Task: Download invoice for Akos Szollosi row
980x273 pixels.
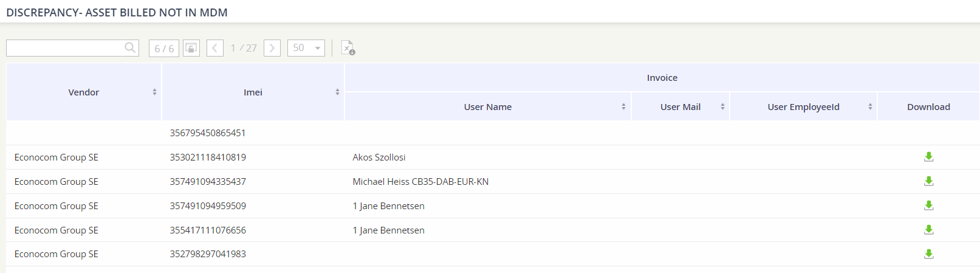Action: pos(928,157)
